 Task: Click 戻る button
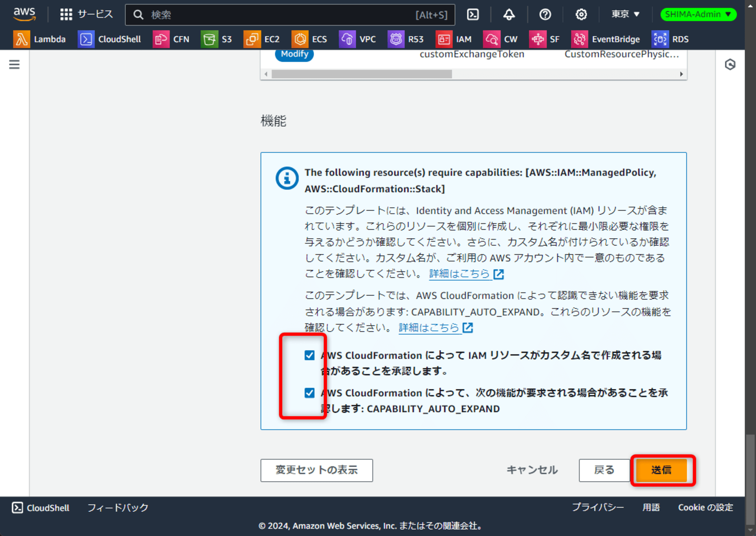tap(604, 470)
